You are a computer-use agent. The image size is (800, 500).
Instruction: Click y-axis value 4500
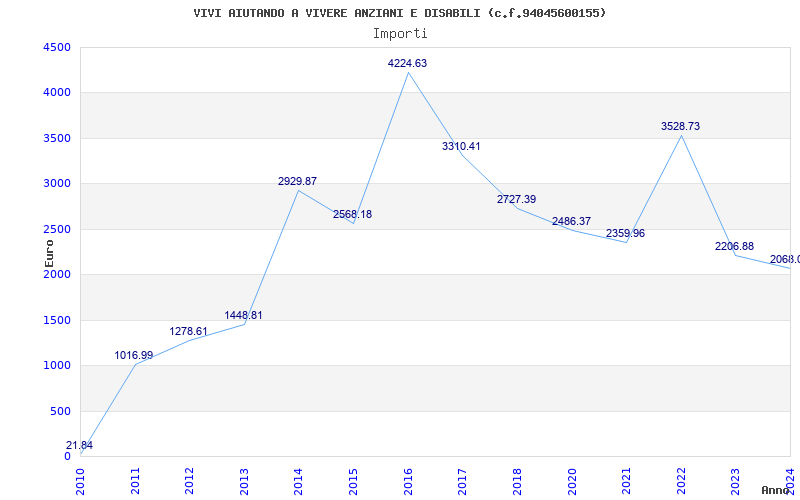57,47
